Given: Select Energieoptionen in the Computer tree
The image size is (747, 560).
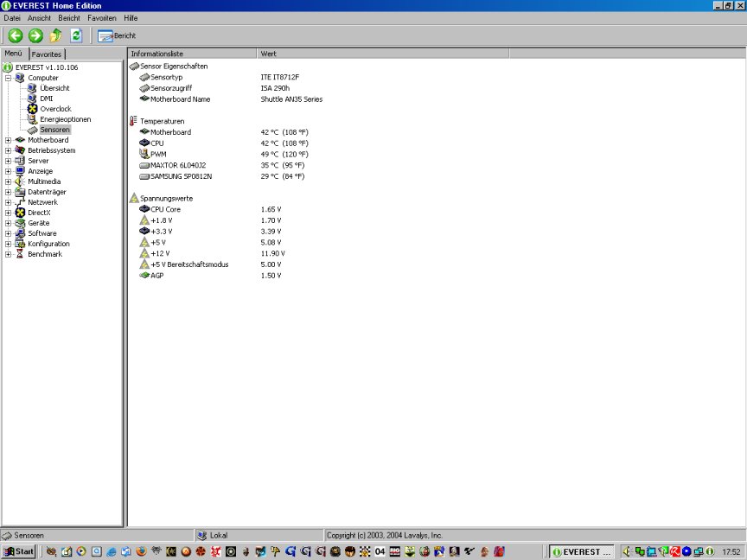Looking at the screenshot, I should click(65, 119).
